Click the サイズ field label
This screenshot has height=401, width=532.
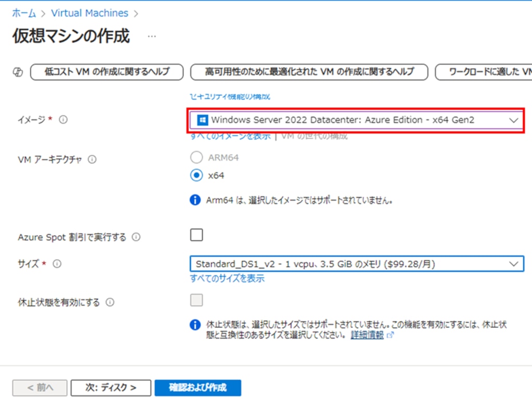[29, 263]
